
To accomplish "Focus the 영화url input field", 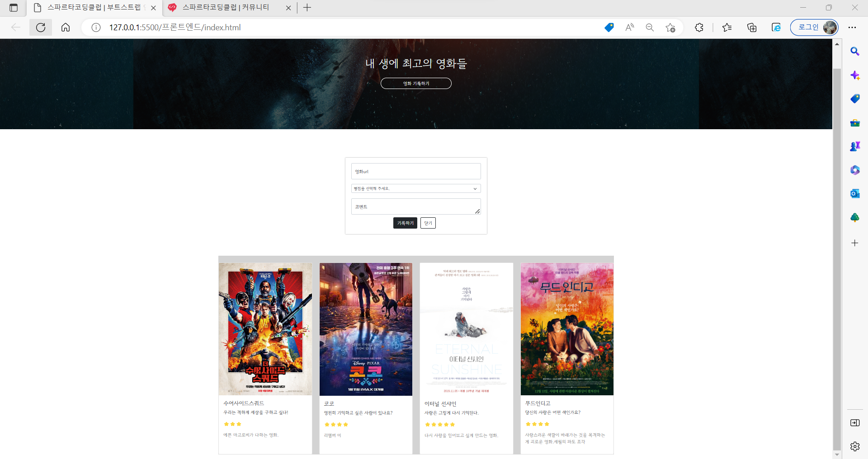I will click(x=416, y=171).
